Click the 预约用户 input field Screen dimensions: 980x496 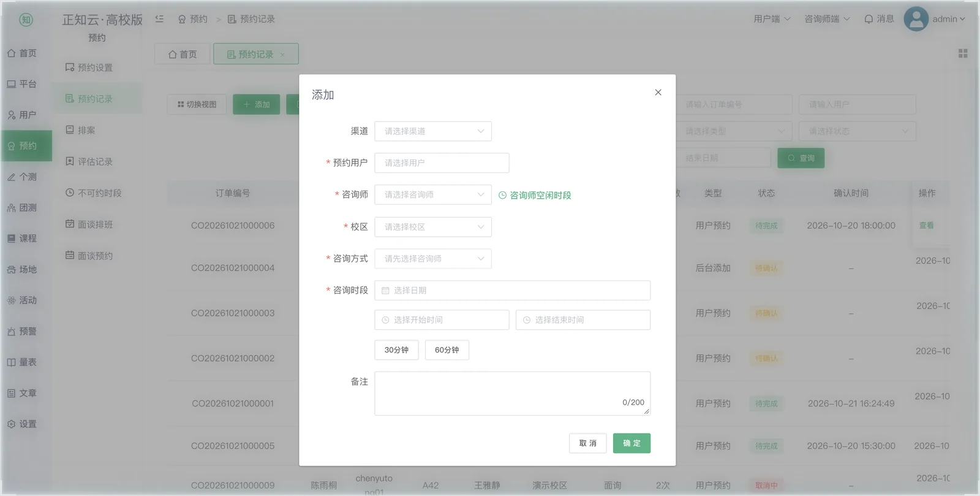(442, 163)
